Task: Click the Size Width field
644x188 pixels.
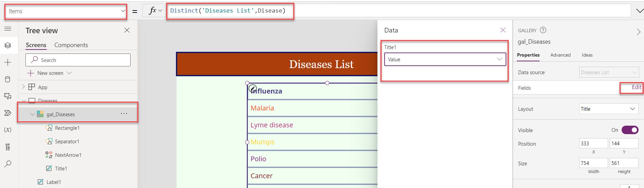Action: (x=593, y=163)
